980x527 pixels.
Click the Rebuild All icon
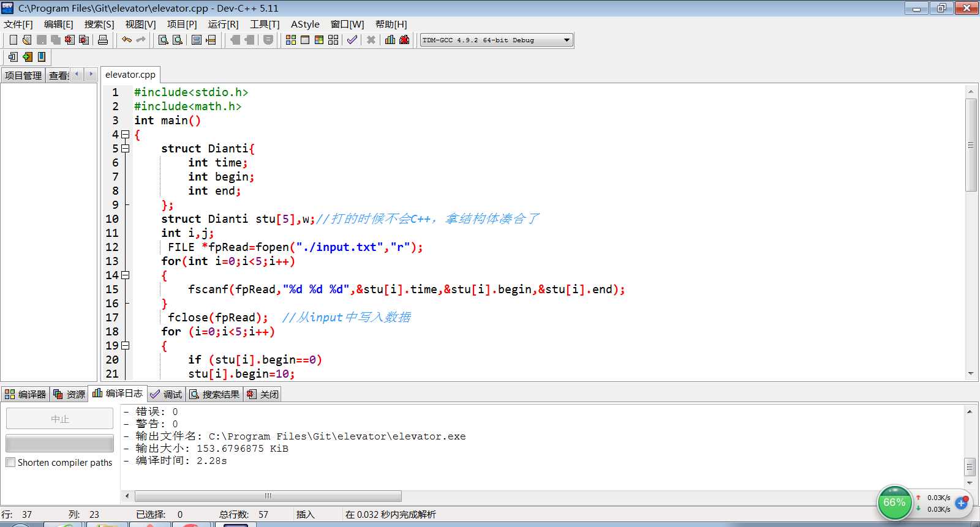tap(333, 40)
